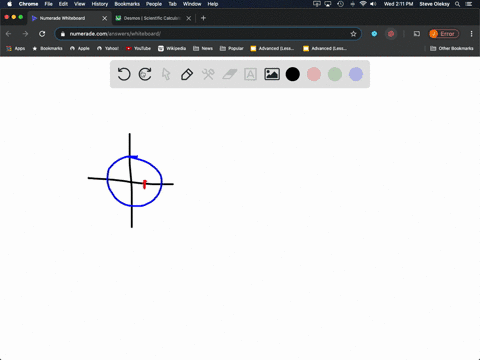Screen dimensions: 480x360
Task: Open the red extension icon
Action: click(x=391, y=34)
